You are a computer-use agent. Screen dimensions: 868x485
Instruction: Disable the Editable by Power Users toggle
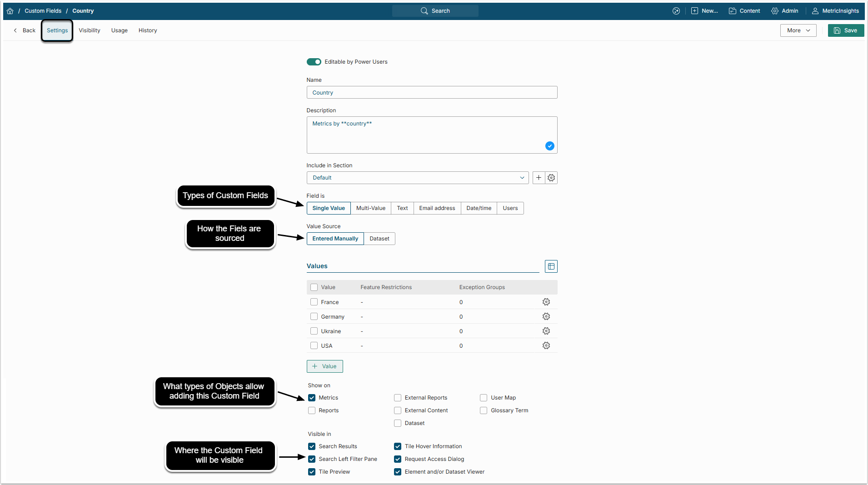click(314, 62)
